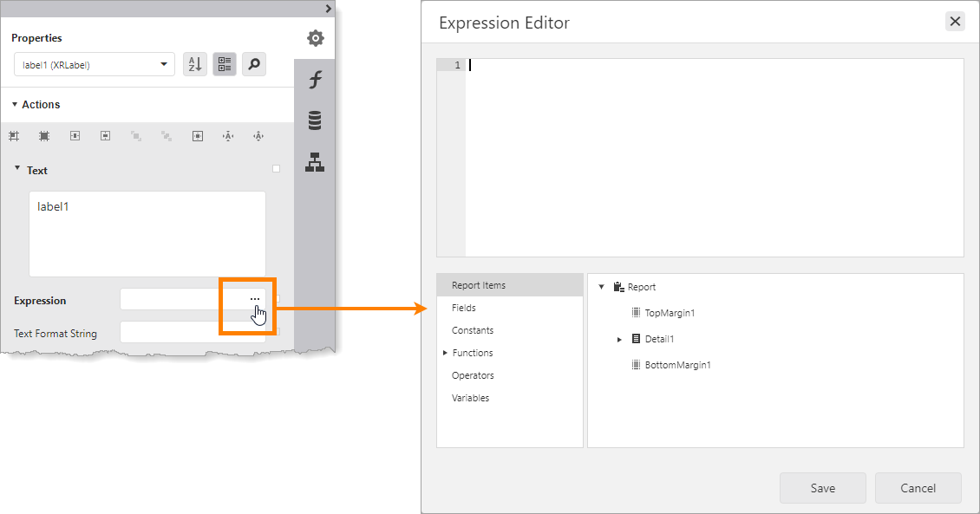Select the Operators category

pos(473,375)
